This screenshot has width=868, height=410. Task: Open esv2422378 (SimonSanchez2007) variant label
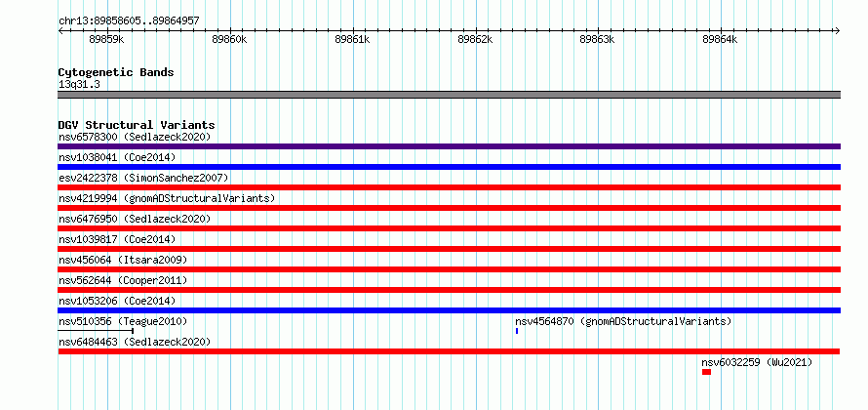(x=143, y=178)
